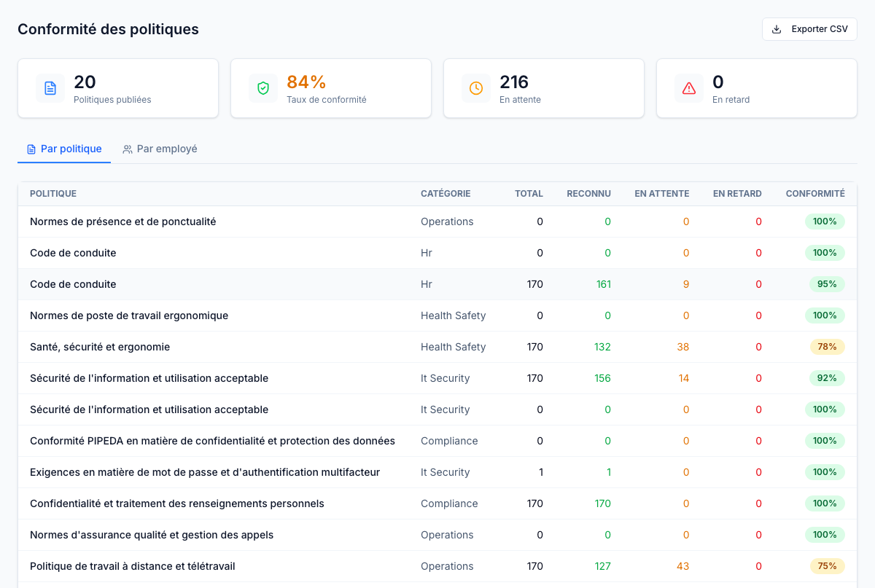Click the download icon in Exporter CSV
The width and height of the screenshot is (875, 588).
(x=777, y=29)
